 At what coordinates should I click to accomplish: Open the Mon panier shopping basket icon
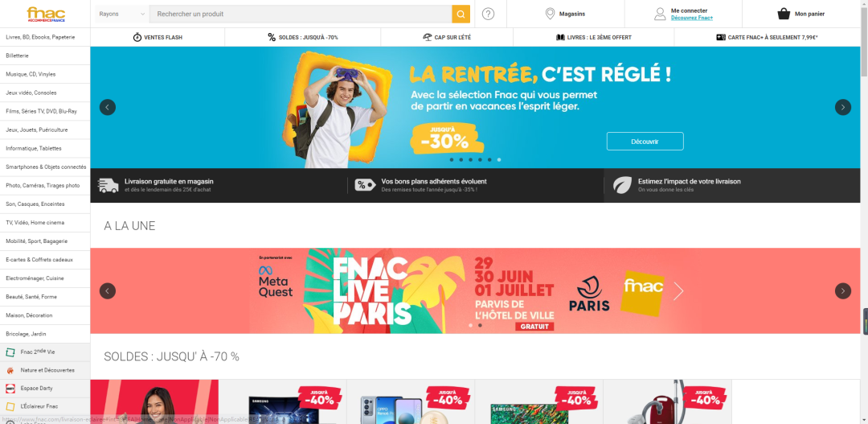784,14
